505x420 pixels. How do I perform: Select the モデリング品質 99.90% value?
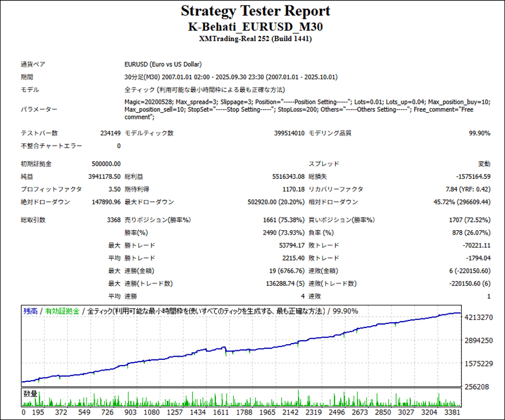coord(479,133)
